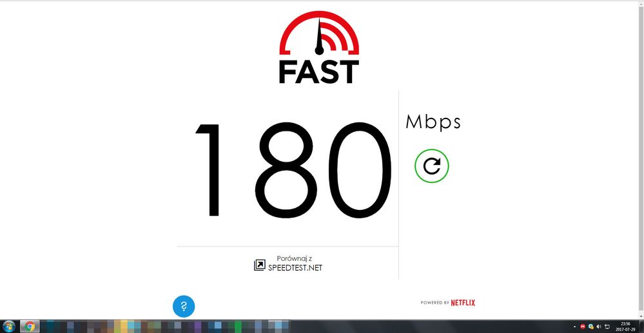Image resolution: width=644 pixels, height=333 pixels.
Task: Select the Chrome icon in the taskbar
Action: tap(30, 327)
